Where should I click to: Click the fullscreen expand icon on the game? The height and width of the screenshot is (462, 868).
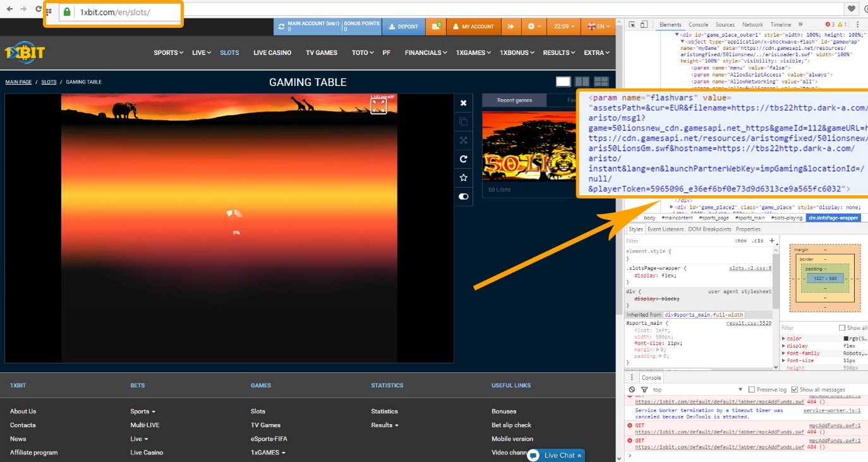[x=378, y=106]
